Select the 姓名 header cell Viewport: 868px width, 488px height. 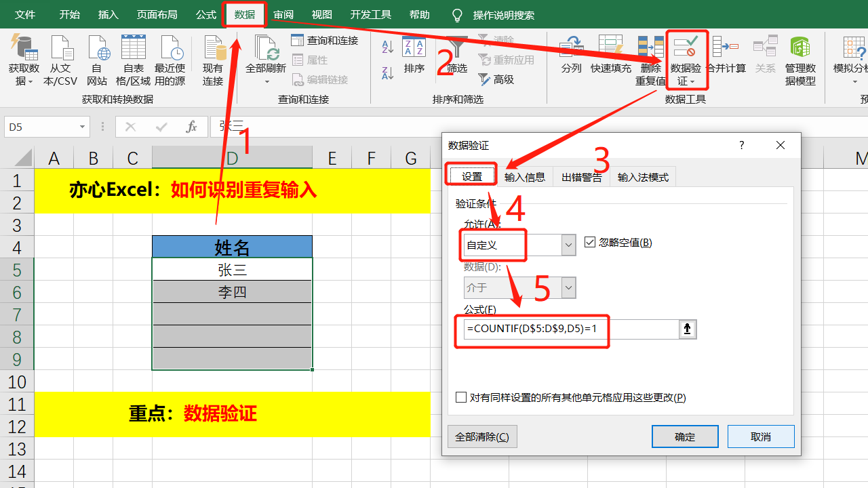(x=232, y=247)
